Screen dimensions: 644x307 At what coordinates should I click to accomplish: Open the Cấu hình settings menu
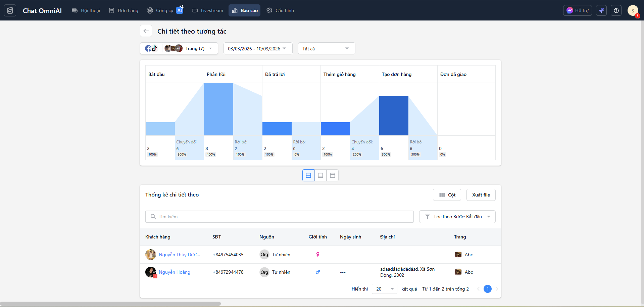point(280,10)
